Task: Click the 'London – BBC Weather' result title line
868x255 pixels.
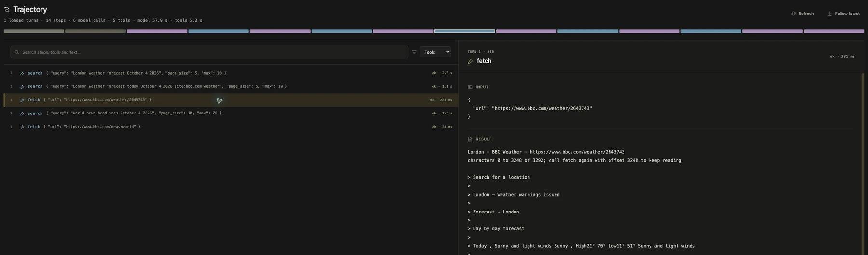Action: click(546, 152)
